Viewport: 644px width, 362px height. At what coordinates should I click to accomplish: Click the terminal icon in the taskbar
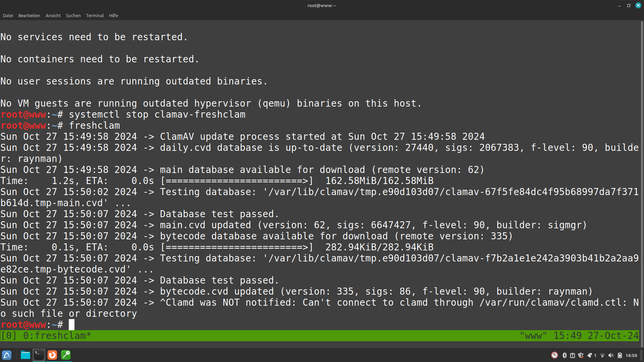tap(39, 355)
